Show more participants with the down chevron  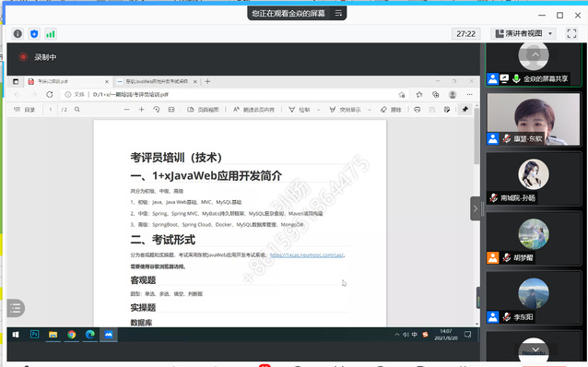coord(535,349)
